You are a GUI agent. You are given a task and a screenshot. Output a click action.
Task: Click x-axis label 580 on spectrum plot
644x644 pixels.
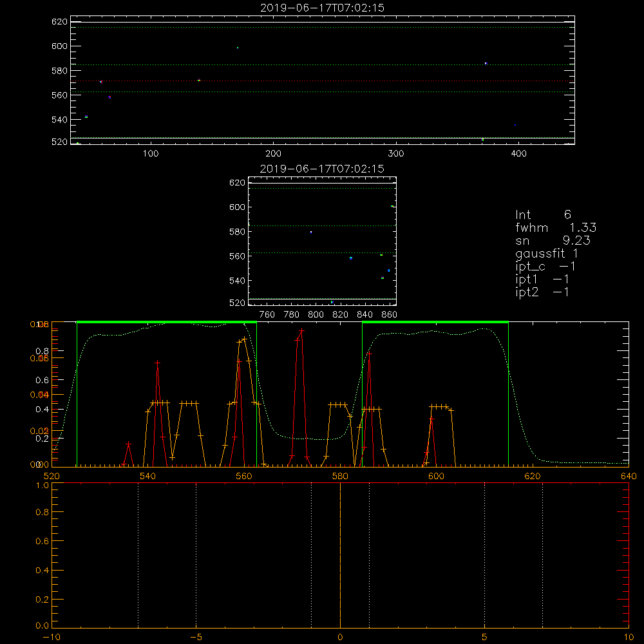click(340, 476)
